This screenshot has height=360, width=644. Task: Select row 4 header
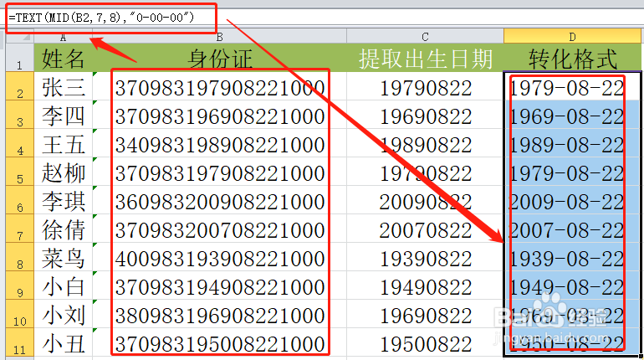20,143
